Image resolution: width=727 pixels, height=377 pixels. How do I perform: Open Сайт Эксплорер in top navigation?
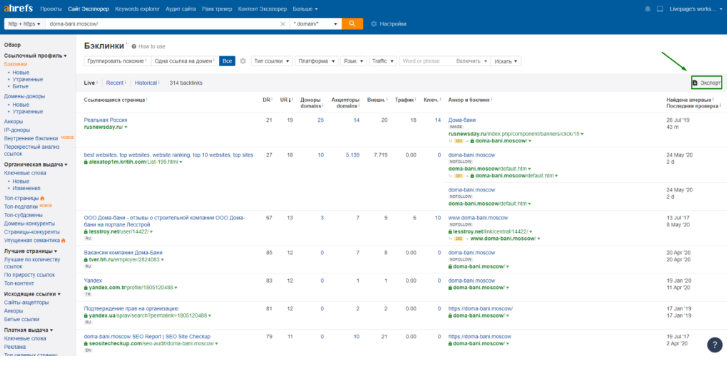coord(88,9)
